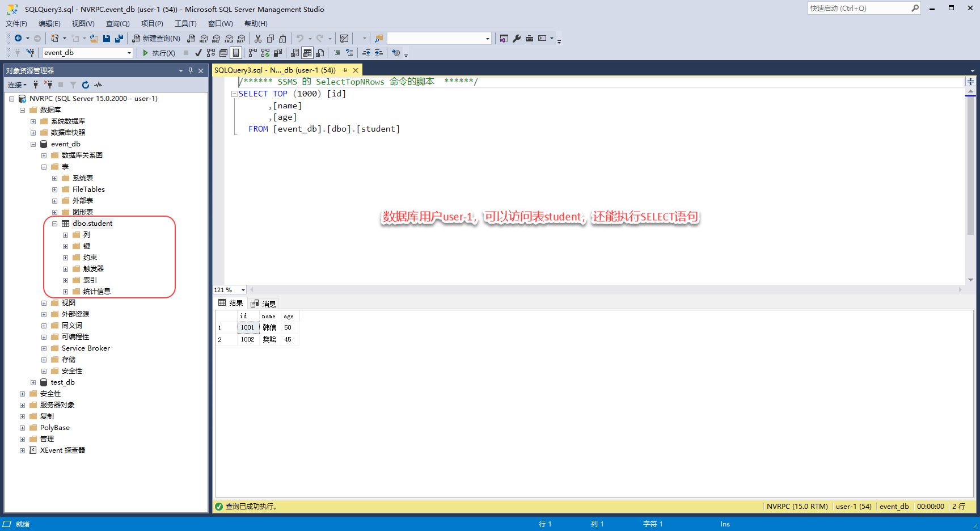
Task: Select the PolyBase tree item
Action: (55, 428)
